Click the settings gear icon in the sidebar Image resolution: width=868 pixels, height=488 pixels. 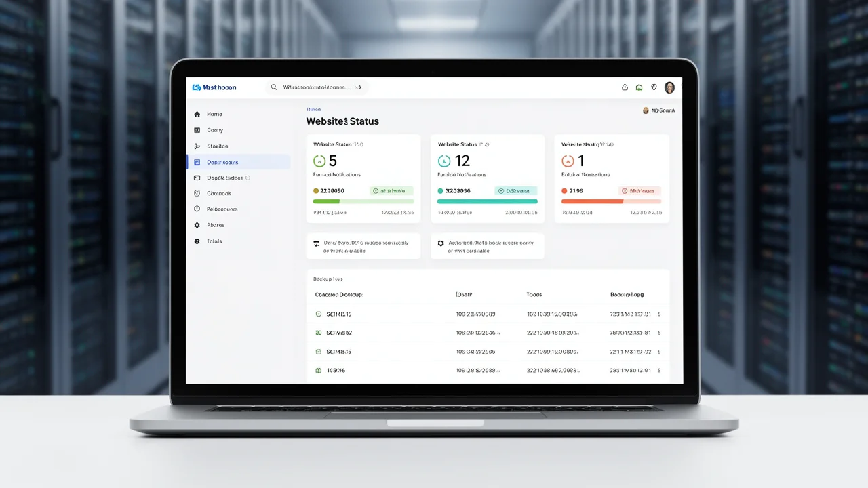tap(198, 225)
